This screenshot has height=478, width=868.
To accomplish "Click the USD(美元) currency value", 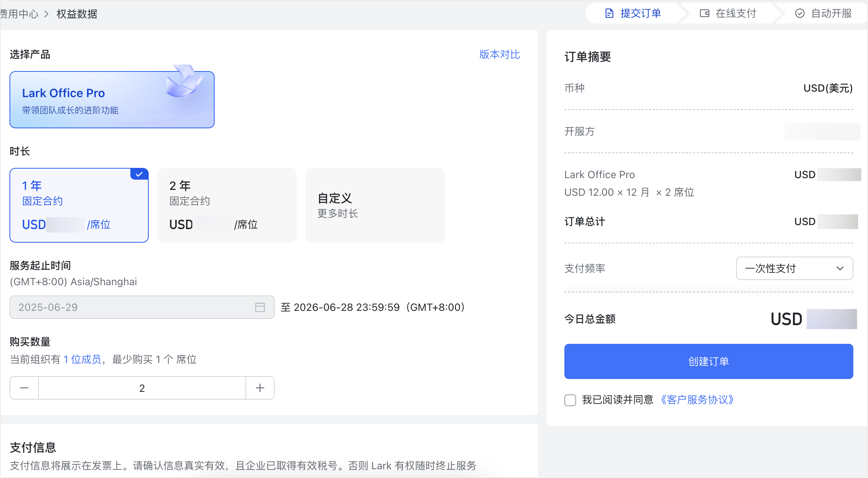I will (828, 88).
